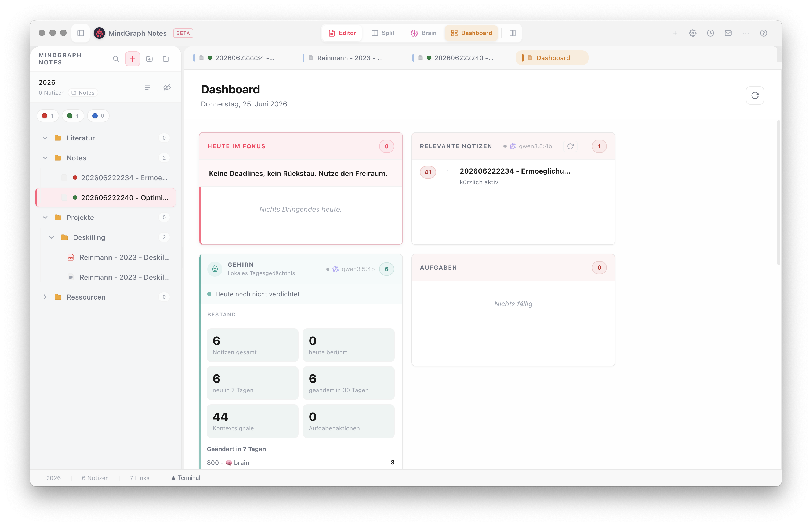Filter notes by green status
This screenshot has height=526, width=812.
point(73,116)
